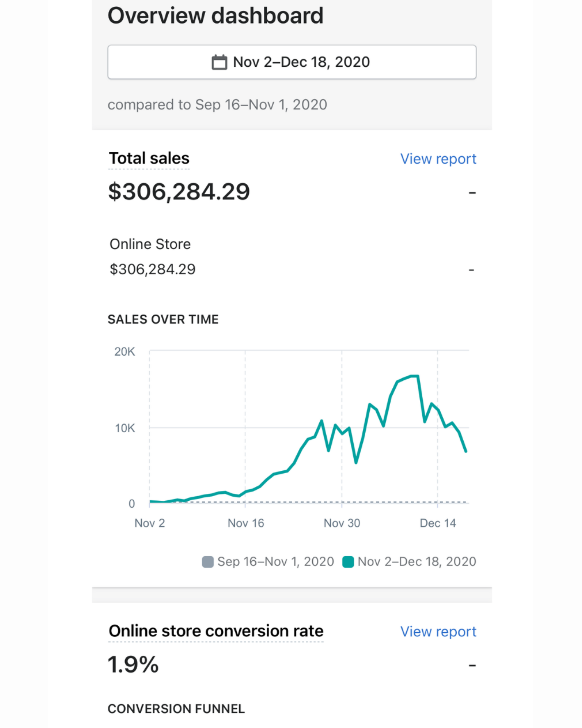Click the gray Sep 16–Nov 1 legend swatch
The image size is (582, 728).
207,562
